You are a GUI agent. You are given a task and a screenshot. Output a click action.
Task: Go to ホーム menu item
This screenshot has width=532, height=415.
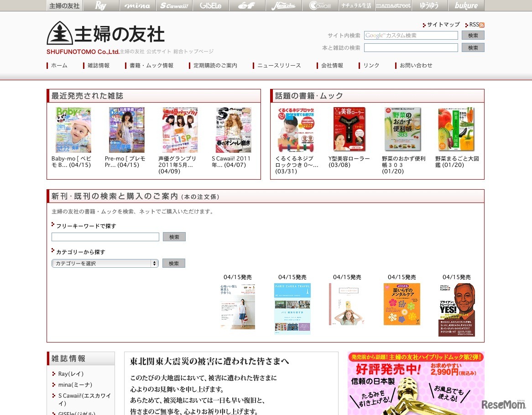(59, 65)
